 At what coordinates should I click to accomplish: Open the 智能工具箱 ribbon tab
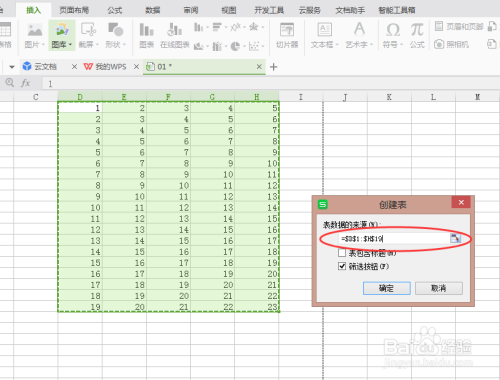pos(397,10)
